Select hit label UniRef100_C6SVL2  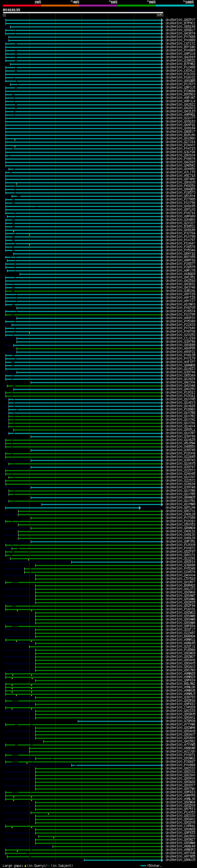(x=180, y=71)
